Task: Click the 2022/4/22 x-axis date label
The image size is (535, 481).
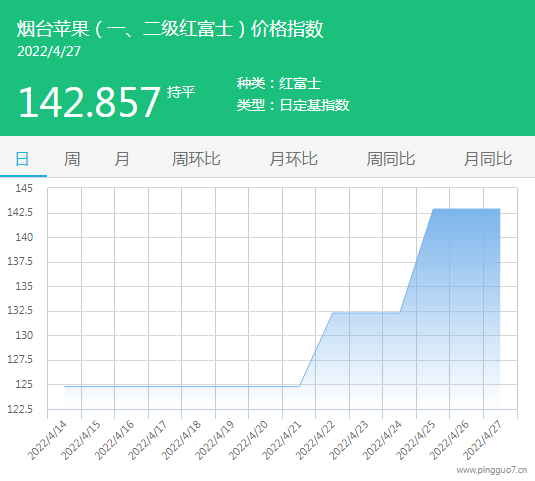Action: (x=315, y=440)
